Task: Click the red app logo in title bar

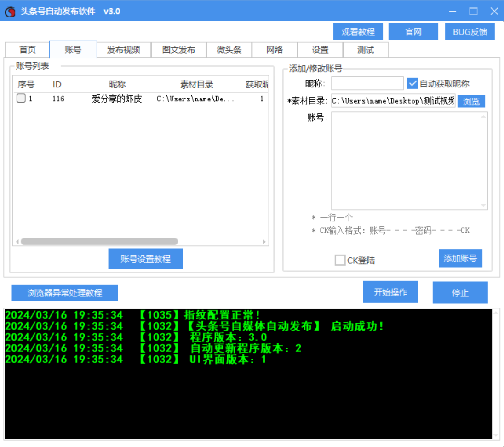Action: [x=10, y=12]
